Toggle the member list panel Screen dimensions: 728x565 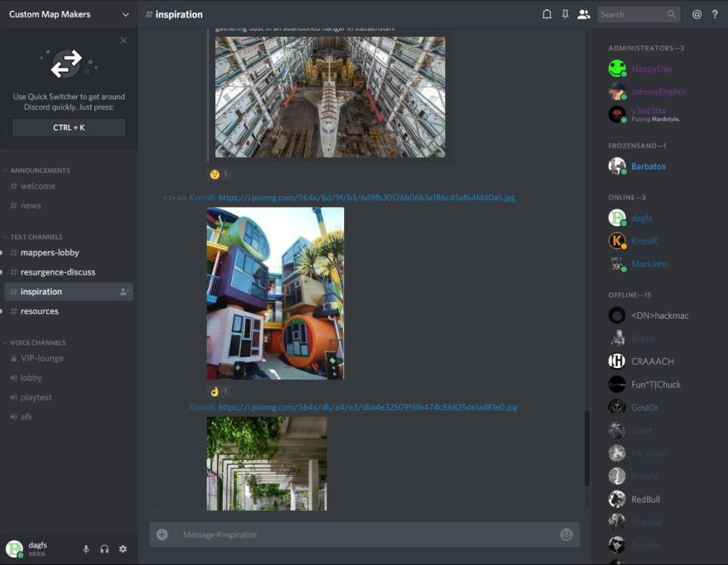(x=584, y=14)
